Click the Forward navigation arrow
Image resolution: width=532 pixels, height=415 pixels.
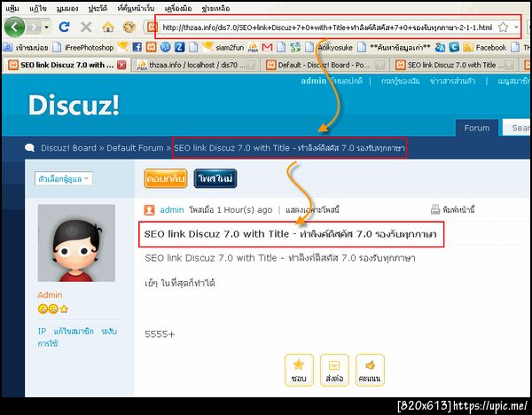34,27
